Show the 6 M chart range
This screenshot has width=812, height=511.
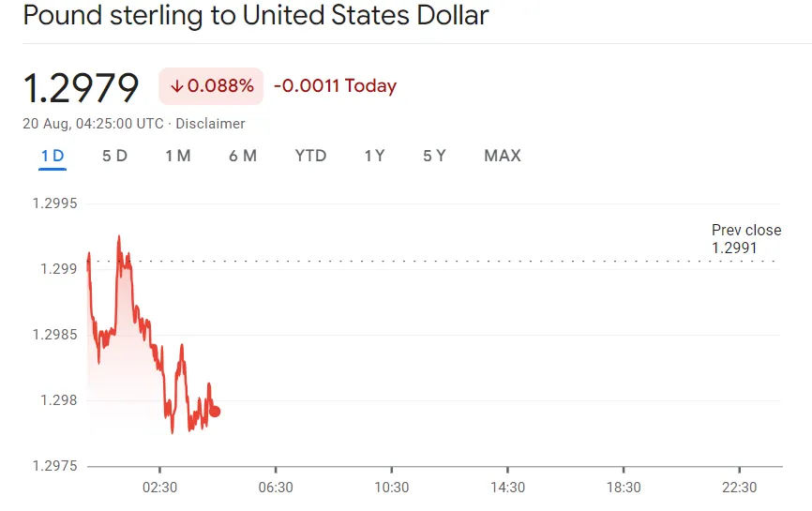(x=242, y=156)
